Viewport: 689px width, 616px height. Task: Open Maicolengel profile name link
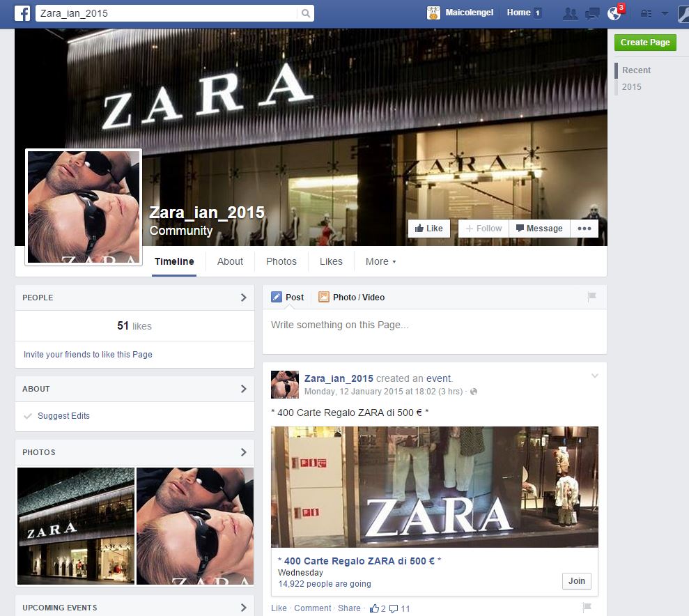[469, 13]
